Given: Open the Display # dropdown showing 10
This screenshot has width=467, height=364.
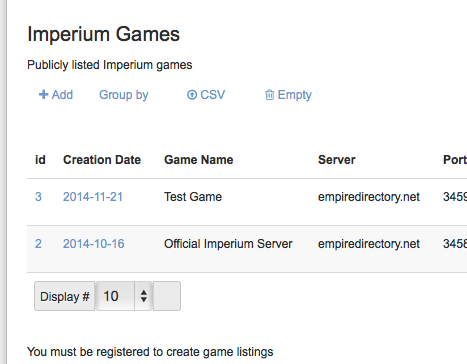Looking at the screenshot, I should (x=124, y=296).
